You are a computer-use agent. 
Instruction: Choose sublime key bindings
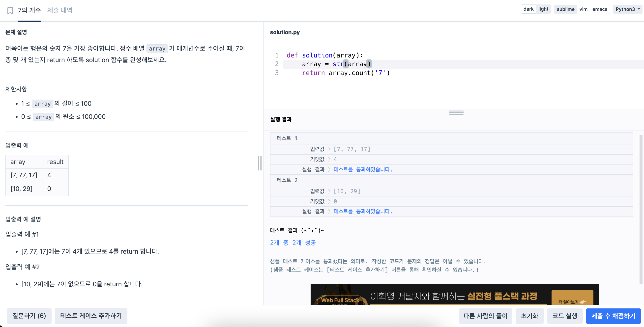(565, 9)
